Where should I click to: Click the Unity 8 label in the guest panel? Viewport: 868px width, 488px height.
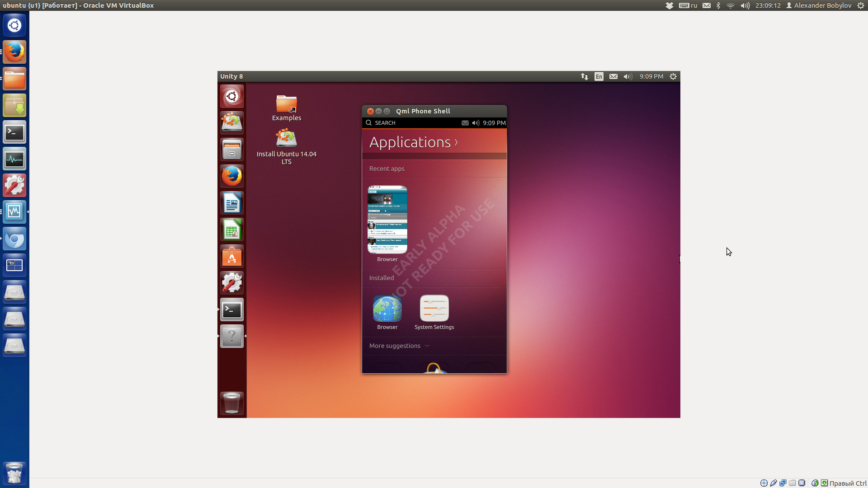coord(231,76)
